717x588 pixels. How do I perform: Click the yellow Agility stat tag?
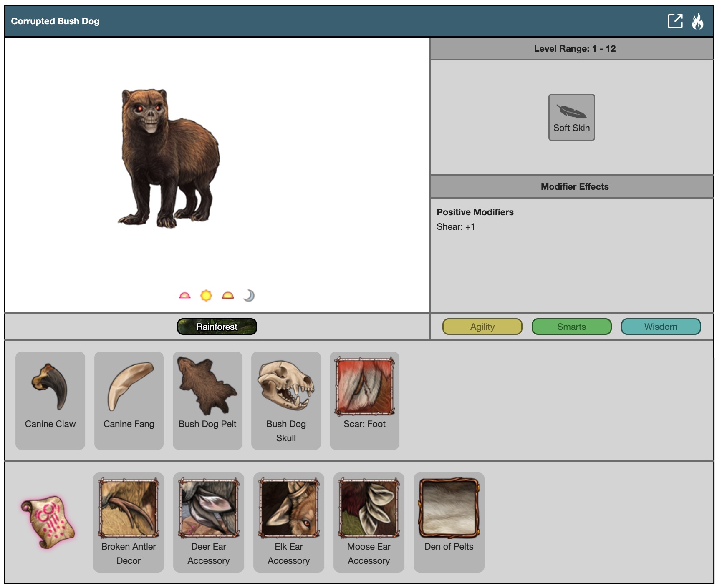(x=482, y=327)
